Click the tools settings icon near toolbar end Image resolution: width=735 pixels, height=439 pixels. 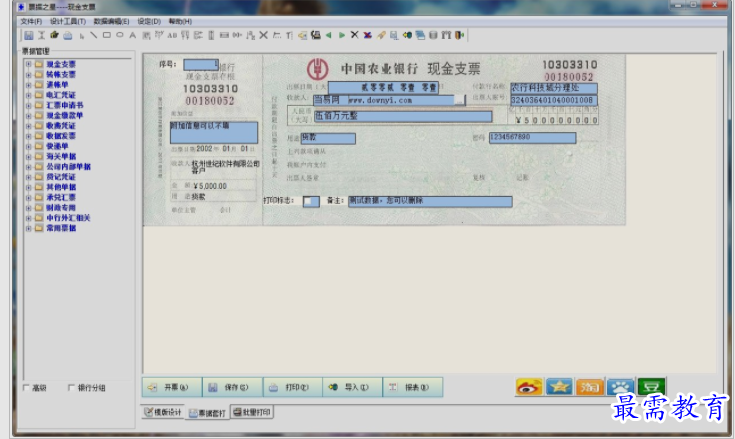pyautogui.click(x=446, y=35)
